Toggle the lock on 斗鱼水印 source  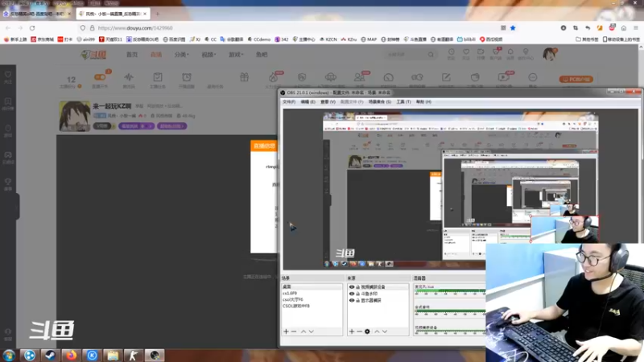click(x=357, y=294)
